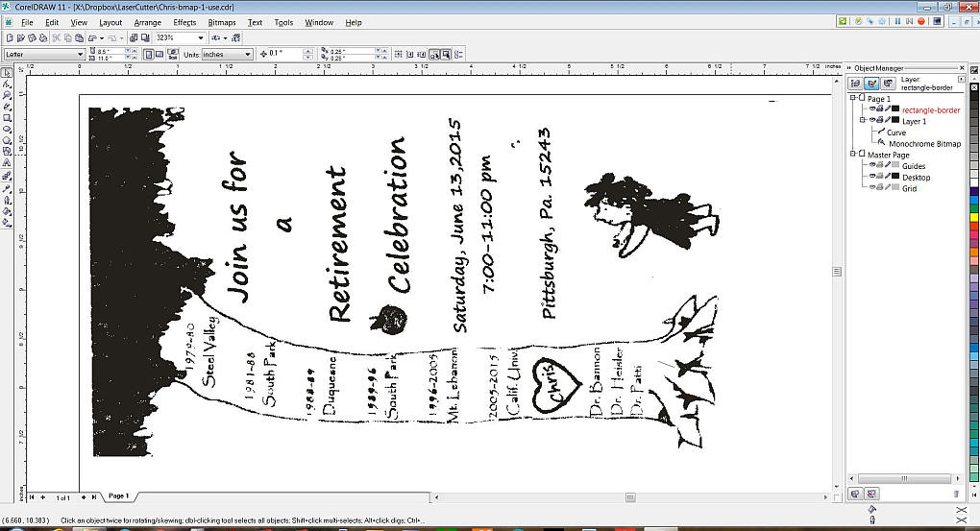Open the Units inches dropdown
Viewport: 980px width, 531px height.
(x=248, y=55)
